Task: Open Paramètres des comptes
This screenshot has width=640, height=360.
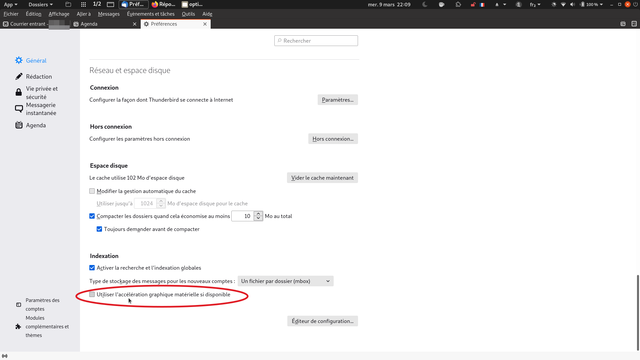Action: tap(38, 304)
